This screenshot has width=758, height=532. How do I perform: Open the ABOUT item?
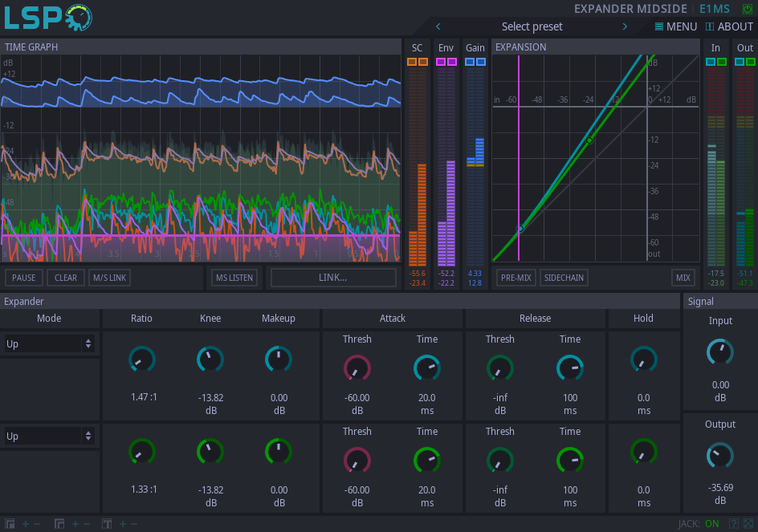[x=729, y=26]
